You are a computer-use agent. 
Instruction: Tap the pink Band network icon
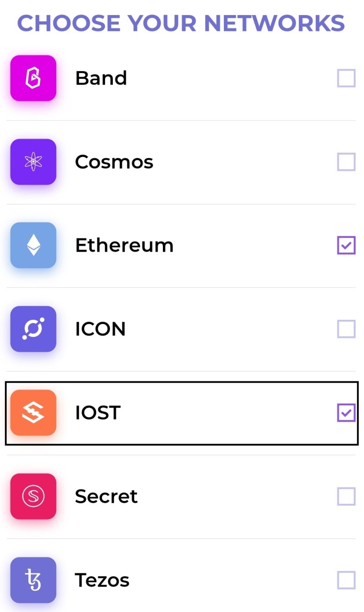point(33,78)
